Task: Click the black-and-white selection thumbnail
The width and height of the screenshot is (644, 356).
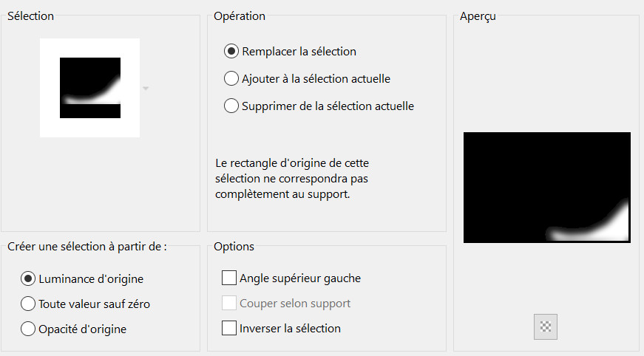Action: (x=90, y=88)
